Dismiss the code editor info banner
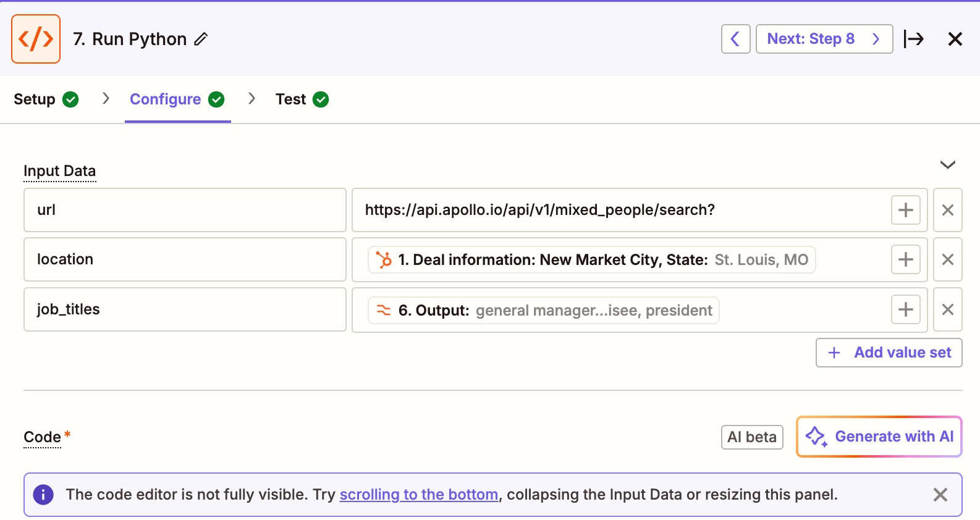Screen dimensions: 980x520 [940, 495]
